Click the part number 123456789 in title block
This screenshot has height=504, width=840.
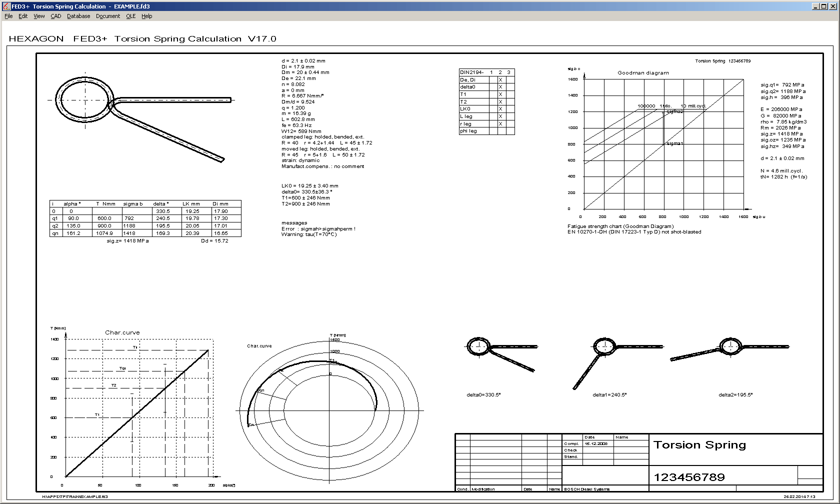[x=689, y=477]
